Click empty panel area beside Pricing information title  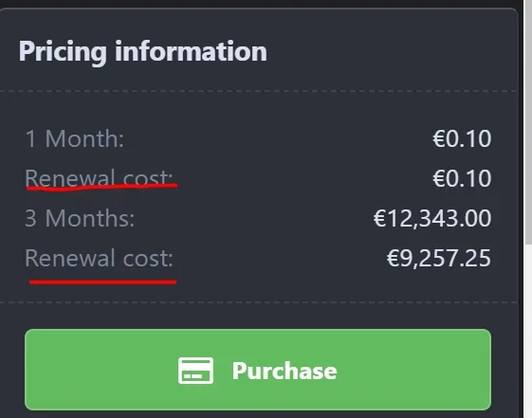(390, 51)
